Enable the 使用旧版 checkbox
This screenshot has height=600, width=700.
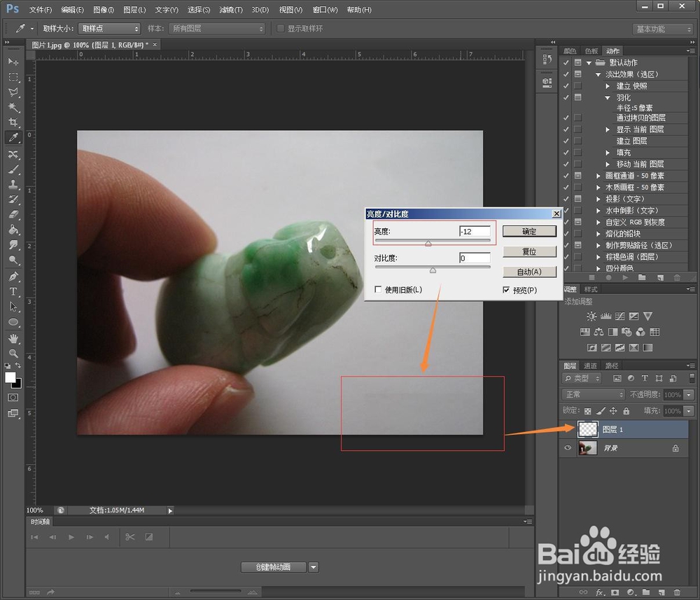378,289
